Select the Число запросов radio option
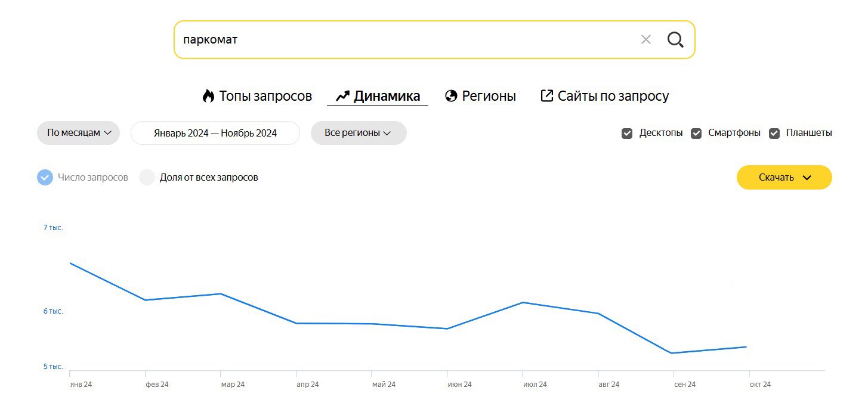868x406 pixels. pyautogui.click(x=45, y=178)
